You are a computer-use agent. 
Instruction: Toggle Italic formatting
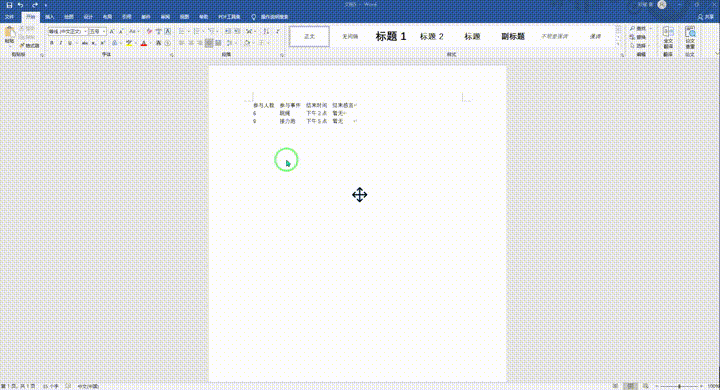tap(61, 43)
